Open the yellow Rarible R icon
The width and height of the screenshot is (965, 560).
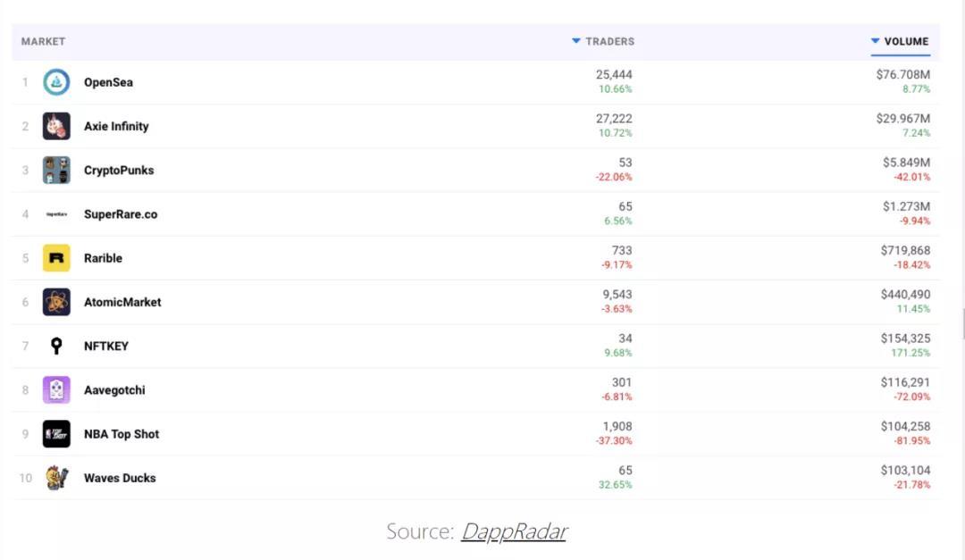click(56, 258)
